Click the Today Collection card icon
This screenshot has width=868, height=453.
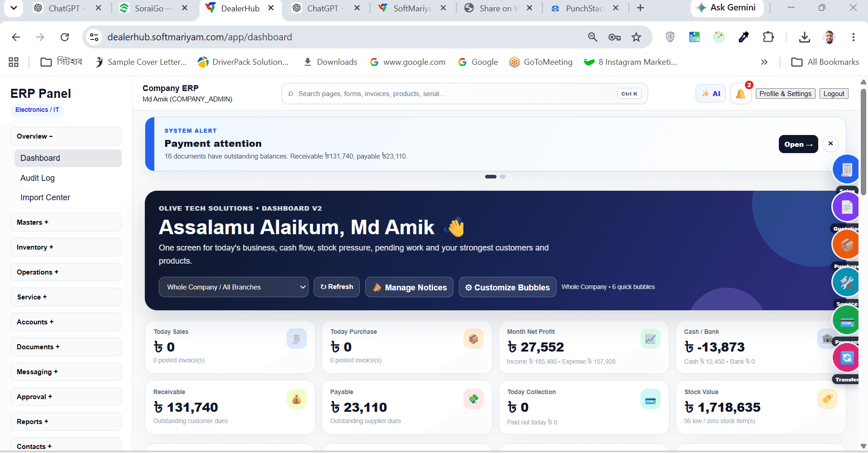[650, 399]
